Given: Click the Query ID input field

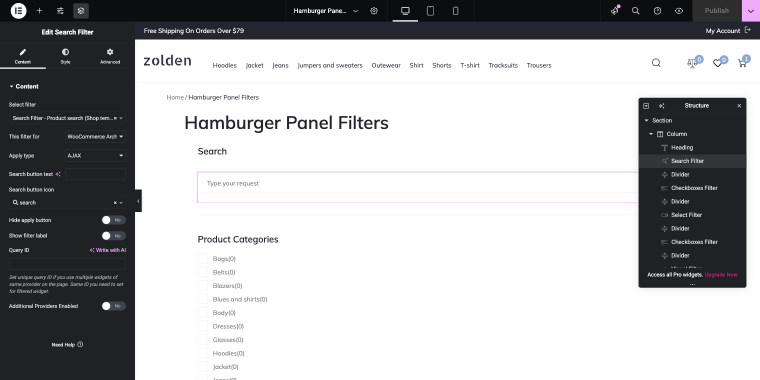Looking at the screenshot, I should click(67, 264).
